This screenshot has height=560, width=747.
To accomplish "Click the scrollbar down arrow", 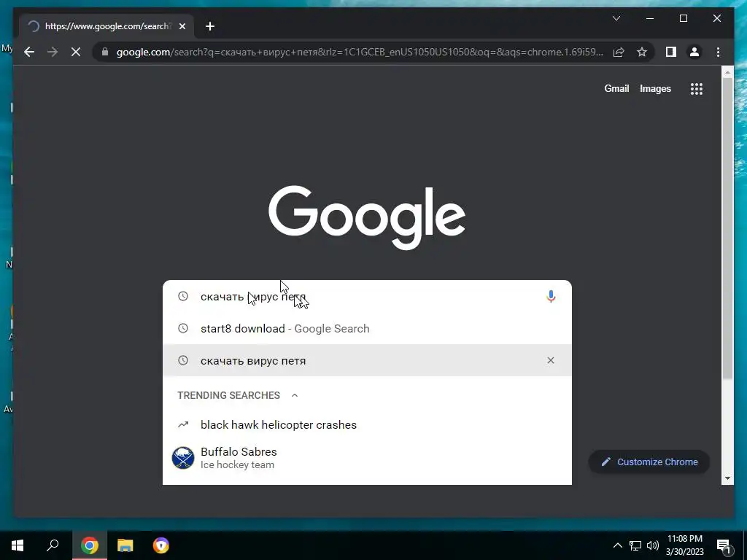I will tap(727, 478).
